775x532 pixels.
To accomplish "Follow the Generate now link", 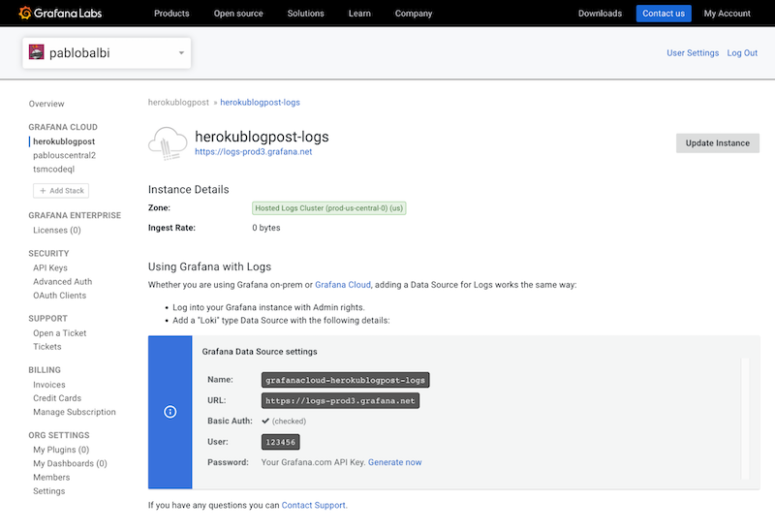I will click(394, 462).
